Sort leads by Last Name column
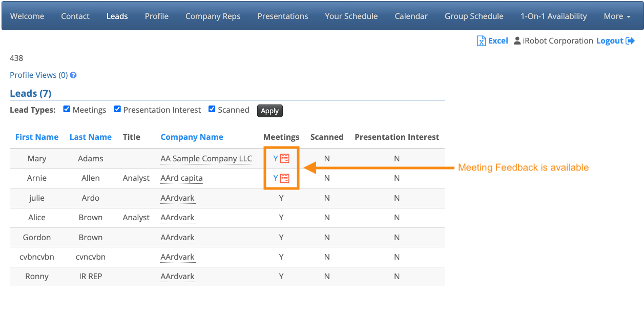 [x=91, y=137]
